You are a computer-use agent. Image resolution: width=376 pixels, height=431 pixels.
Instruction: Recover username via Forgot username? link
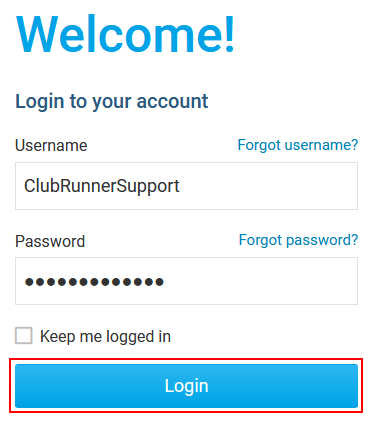[298, 145]
